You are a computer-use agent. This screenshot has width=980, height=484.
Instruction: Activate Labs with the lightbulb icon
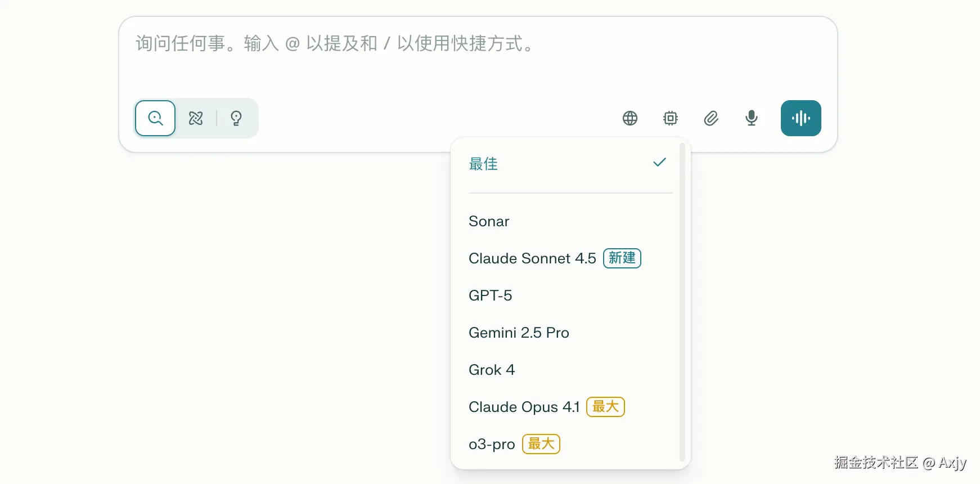click(x=236, y=118)
